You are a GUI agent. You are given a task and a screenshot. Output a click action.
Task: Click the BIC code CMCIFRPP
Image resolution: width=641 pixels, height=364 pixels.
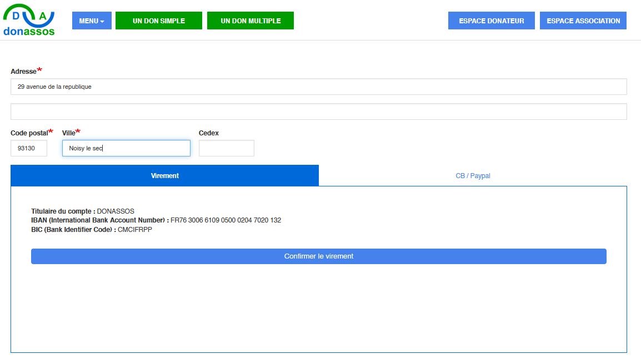coord(134,229)
